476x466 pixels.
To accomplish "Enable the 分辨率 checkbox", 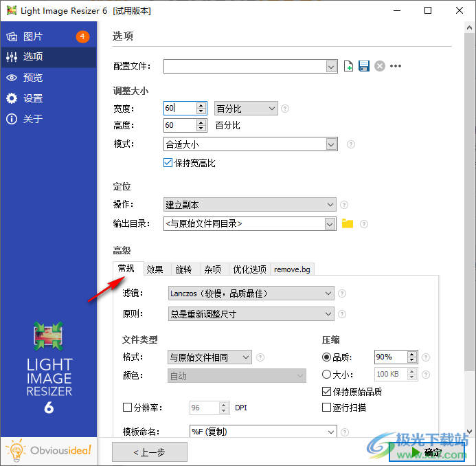I will 127,408.
